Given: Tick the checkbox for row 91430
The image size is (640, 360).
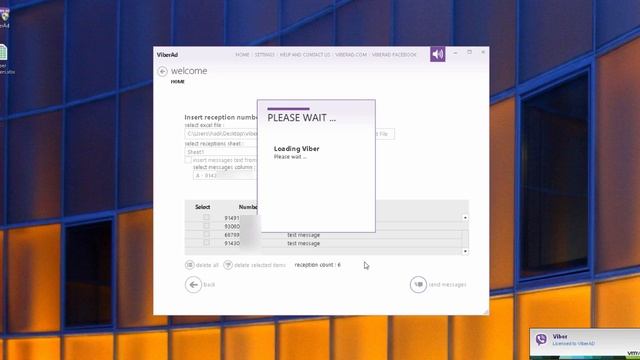Looking at the screenshot, I should (x=206, y=242).
